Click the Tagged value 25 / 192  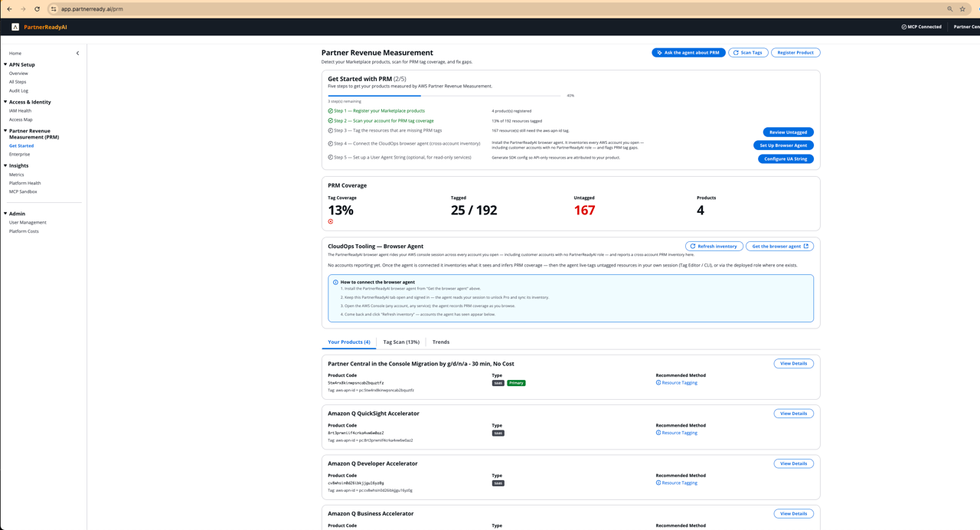[474, 210]
